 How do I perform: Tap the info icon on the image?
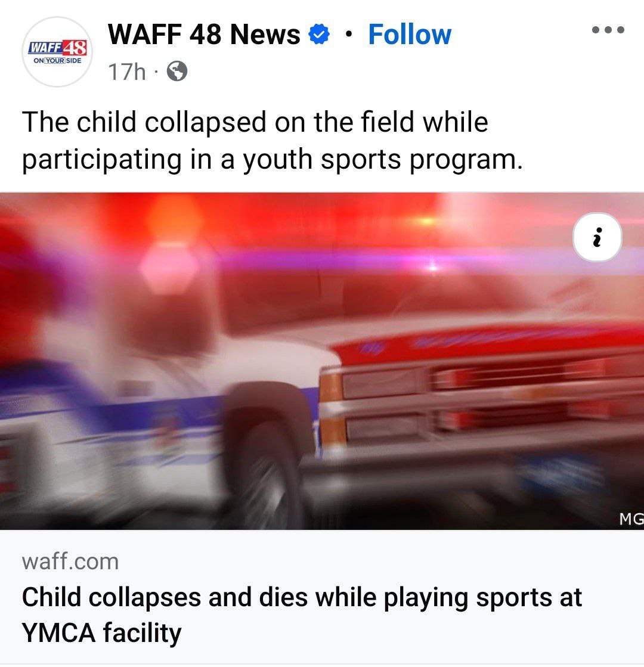597,237
